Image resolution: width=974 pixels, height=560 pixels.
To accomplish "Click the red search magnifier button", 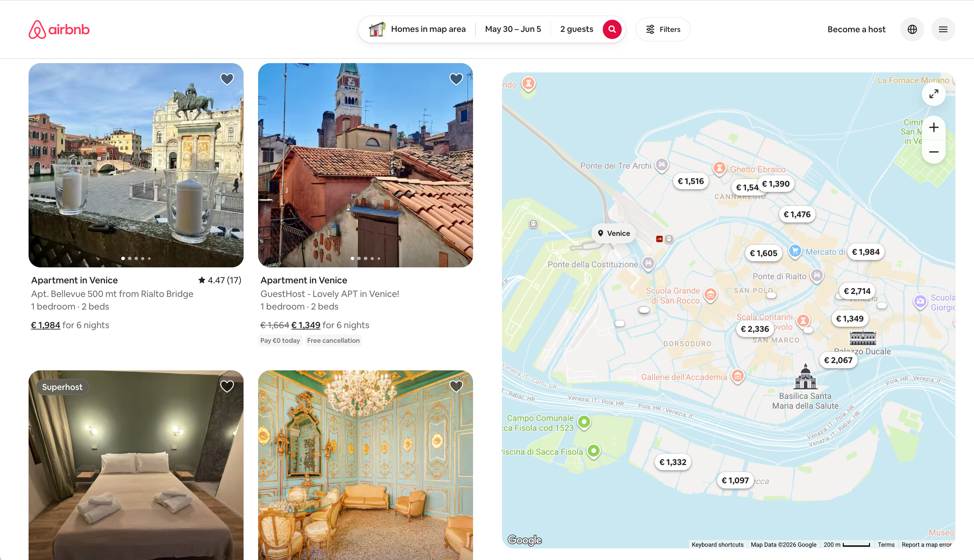I will [612, 29].
